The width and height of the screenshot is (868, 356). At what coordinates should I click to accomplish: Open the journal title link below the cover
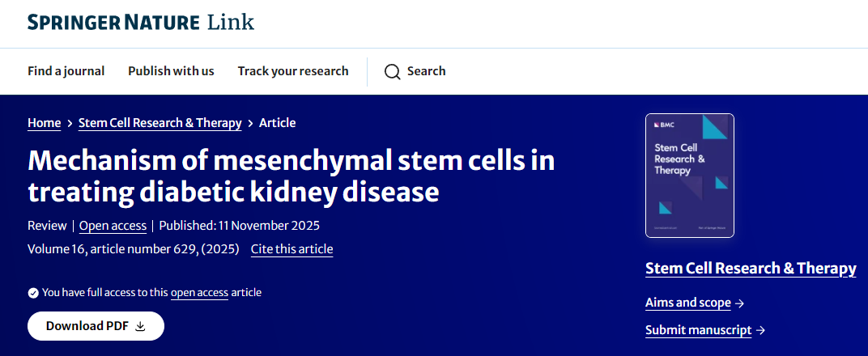coord(751,269)
